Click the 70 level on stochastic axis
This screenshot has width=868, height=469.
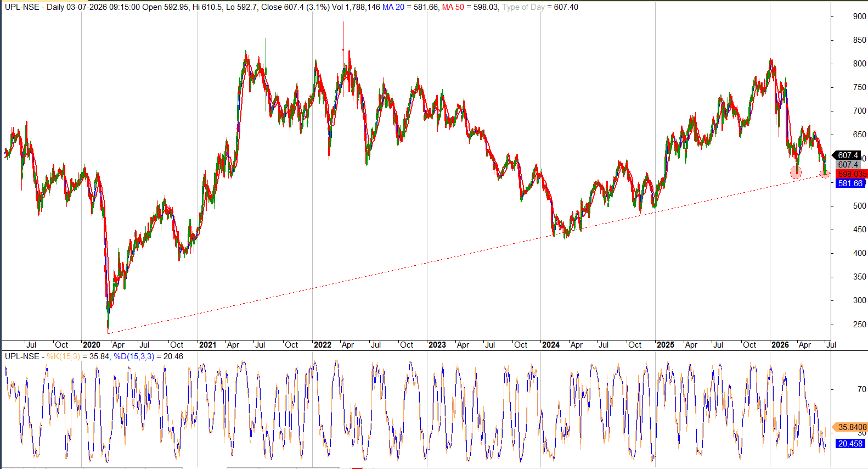pos(862,389)
